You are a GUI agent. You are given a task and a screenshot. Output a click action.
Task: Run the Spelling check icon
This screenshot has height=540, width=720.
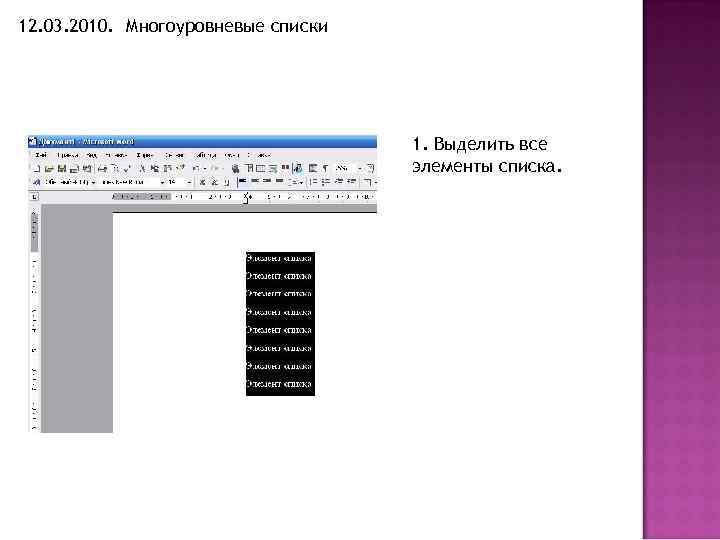[126, 169]
